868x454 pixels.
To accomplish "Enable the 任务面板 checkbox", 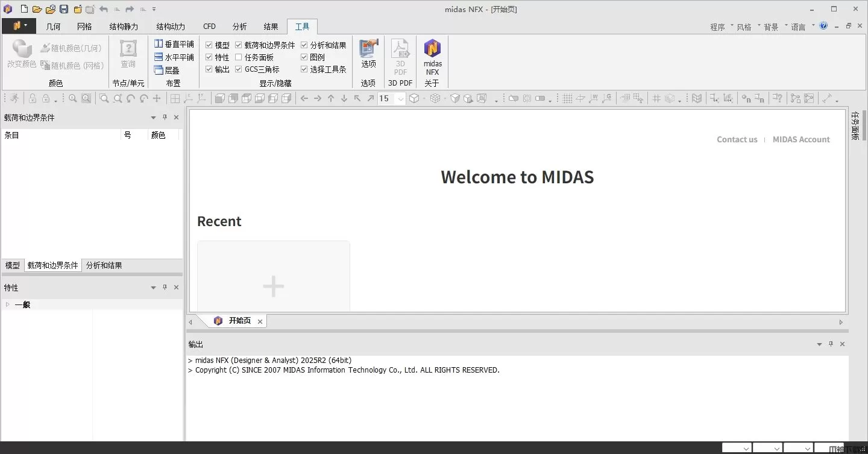I will pos(239,57).
